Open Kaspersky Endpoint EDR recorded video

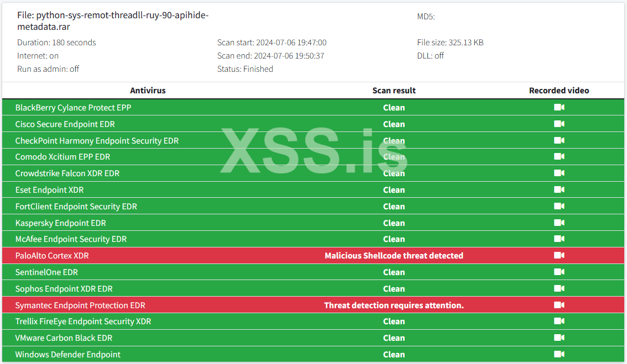click(x=559, y=223)
